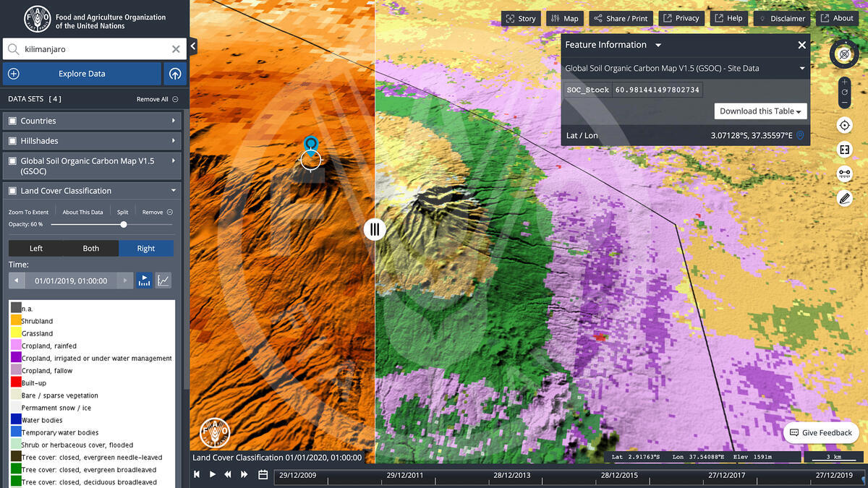
Task: Click the location marker beside coordinates
Action: click(800, 135)
